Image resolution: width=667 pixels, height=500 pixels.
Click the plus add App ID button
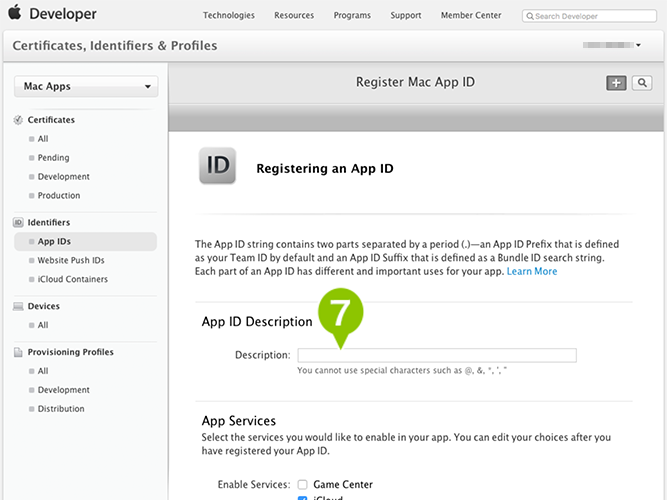tap(616, 83)
